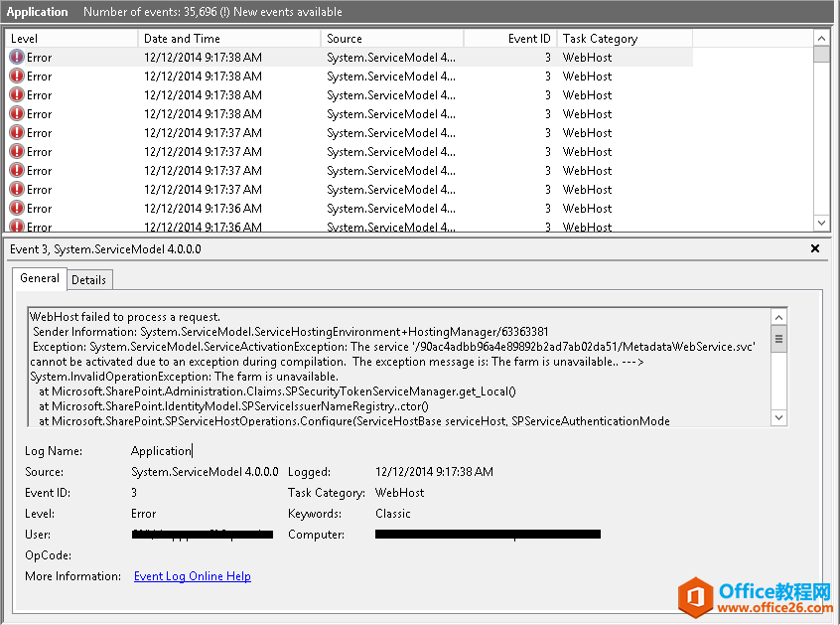
Task: Click the event list scrollbar thumb
Action: [x=821, y=54]
